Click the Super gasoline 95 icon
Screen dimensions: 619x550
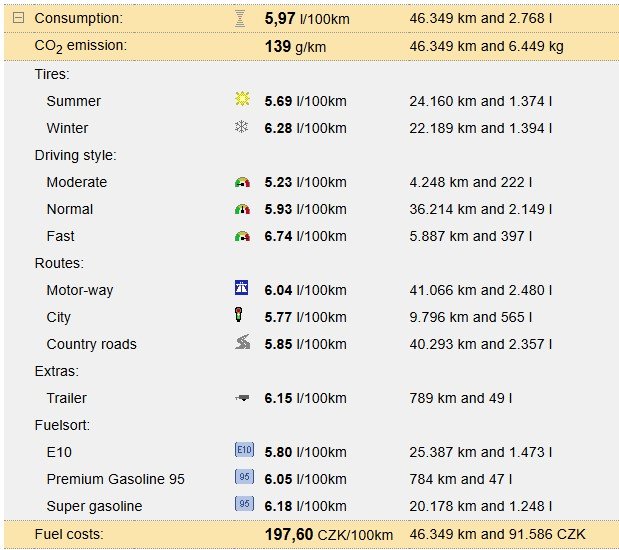coord(244,503)
